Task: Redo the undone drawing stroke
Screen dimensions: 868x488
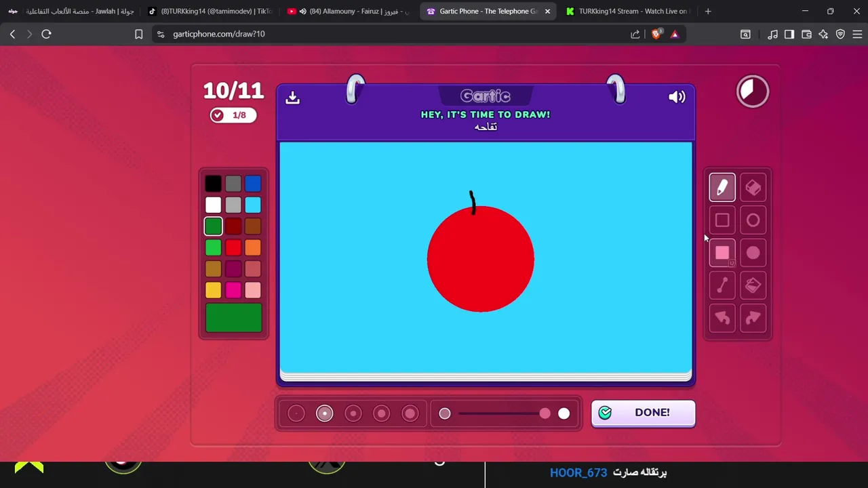Action: 753,318
